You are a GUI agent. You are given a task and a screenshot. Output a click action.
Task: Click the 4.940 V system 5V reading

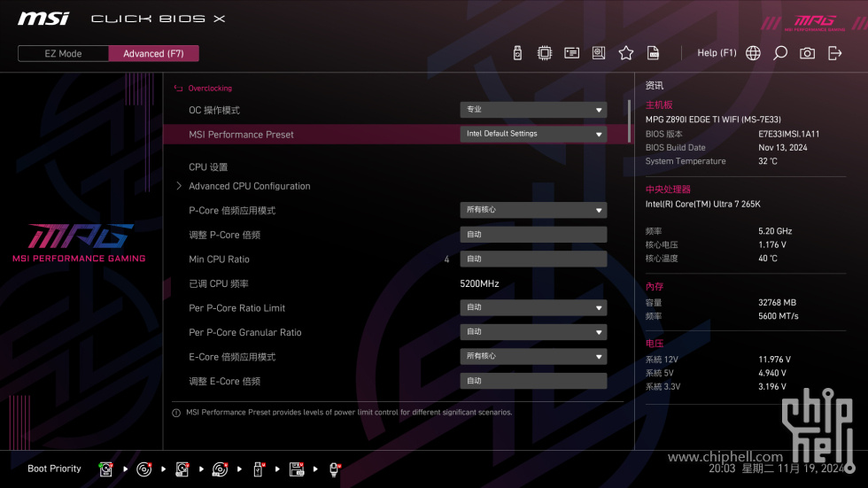[x=771, y=374]
